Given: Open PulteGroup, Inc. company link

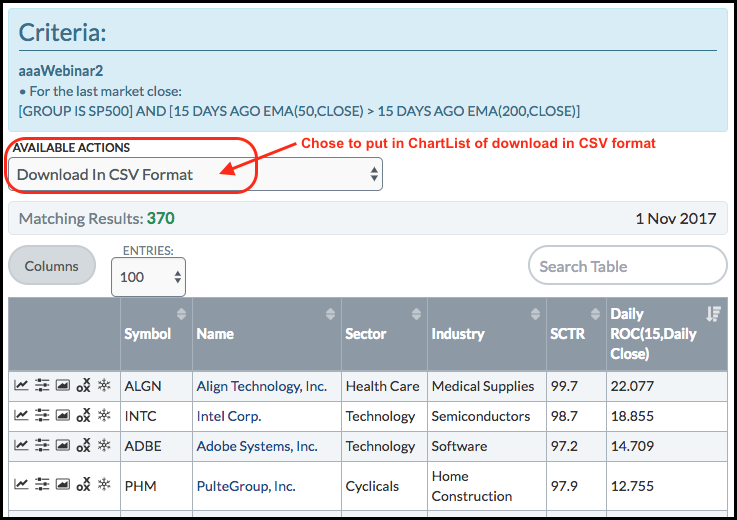Looking at the screenshot, I should coord(246,486).
